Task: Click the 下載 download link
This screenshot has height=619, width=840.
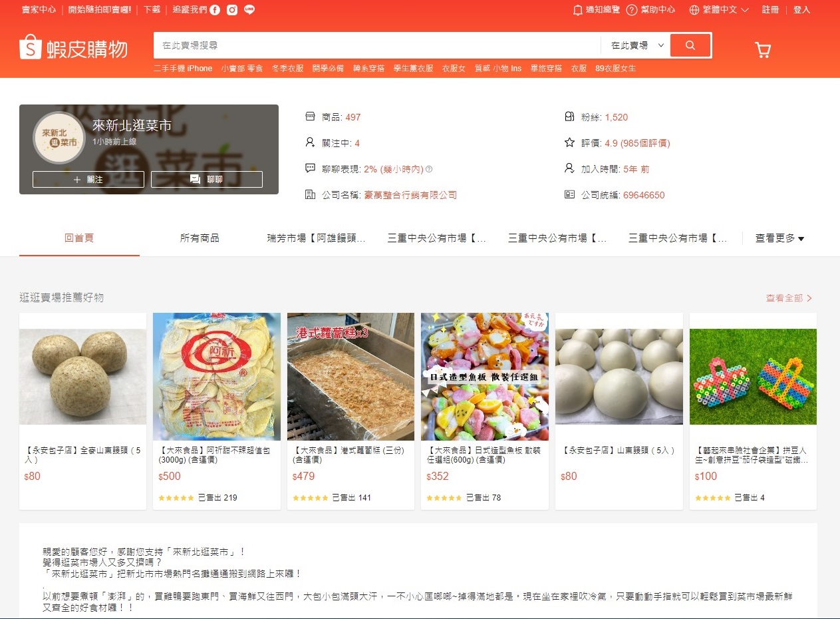Action: (152, 10)
